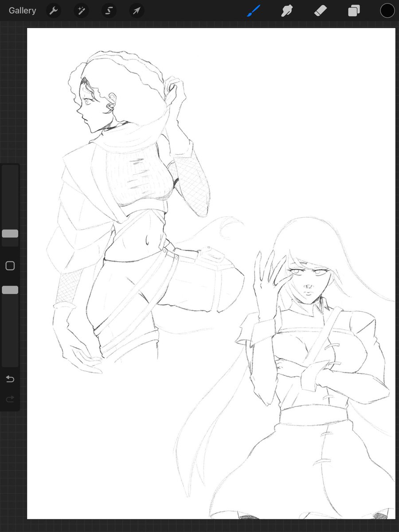Select the Smudge finger tool

coord(288,11)
